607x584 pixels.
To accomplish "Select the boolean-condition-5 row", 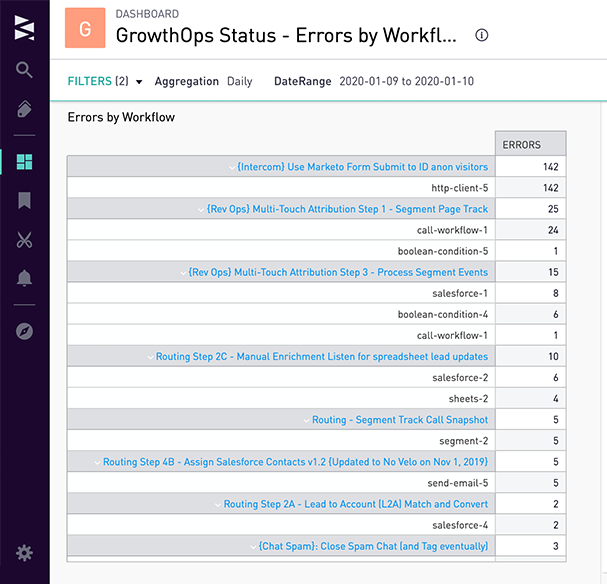I will [x=316, y=251].
